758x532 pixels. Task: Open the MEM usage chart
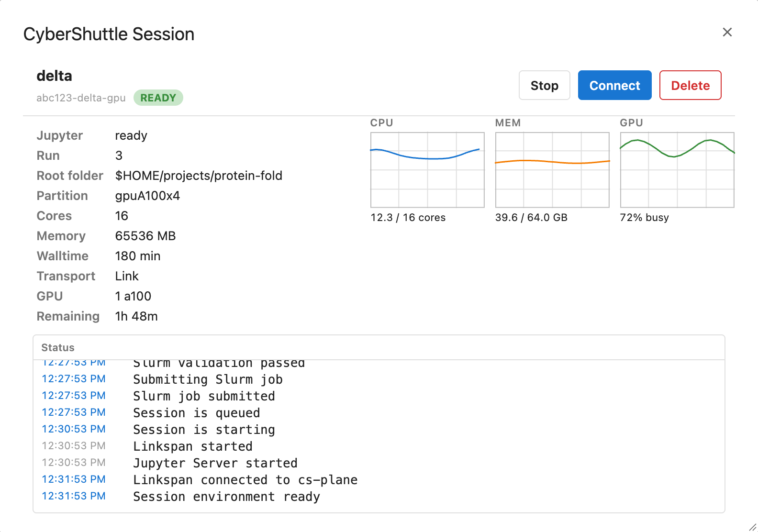coord(552,170)
